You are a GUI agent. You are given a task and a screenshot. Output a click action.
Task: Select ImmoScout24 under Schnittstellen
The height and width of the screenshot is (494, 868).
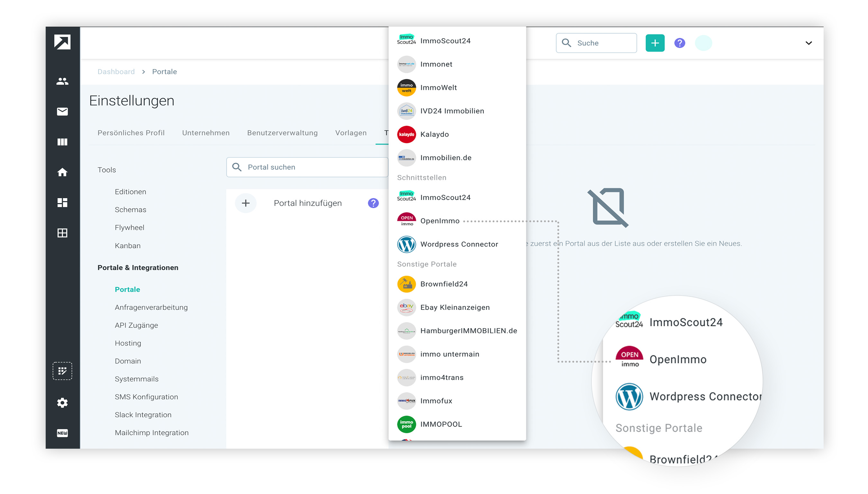click(x=457, y=198)
